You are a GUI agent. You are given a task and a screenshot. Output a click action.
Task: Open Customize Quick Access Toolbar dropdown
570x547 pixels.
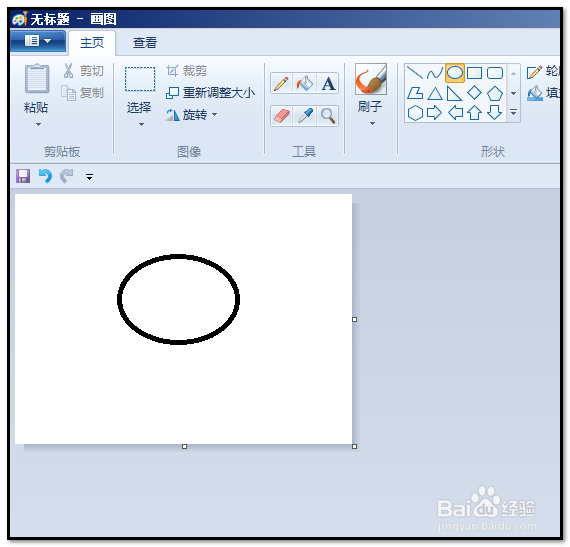point(89,177)
